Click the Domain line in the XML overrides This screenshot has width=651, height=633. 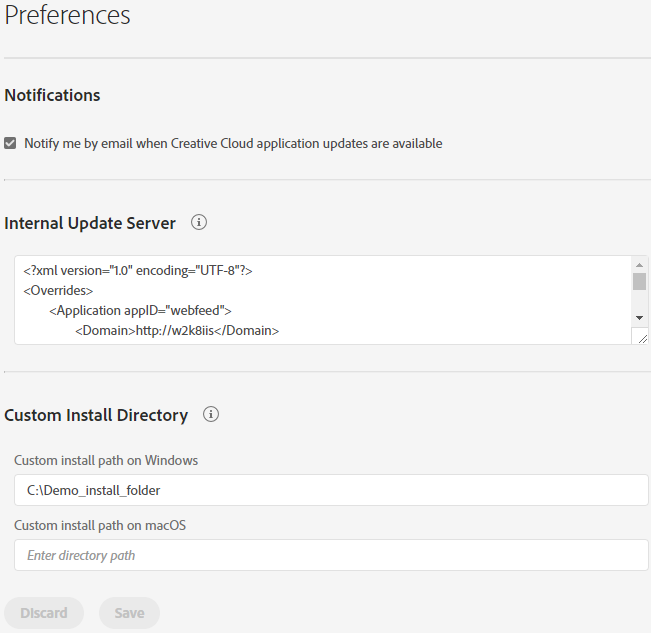(x=177, y=330)
